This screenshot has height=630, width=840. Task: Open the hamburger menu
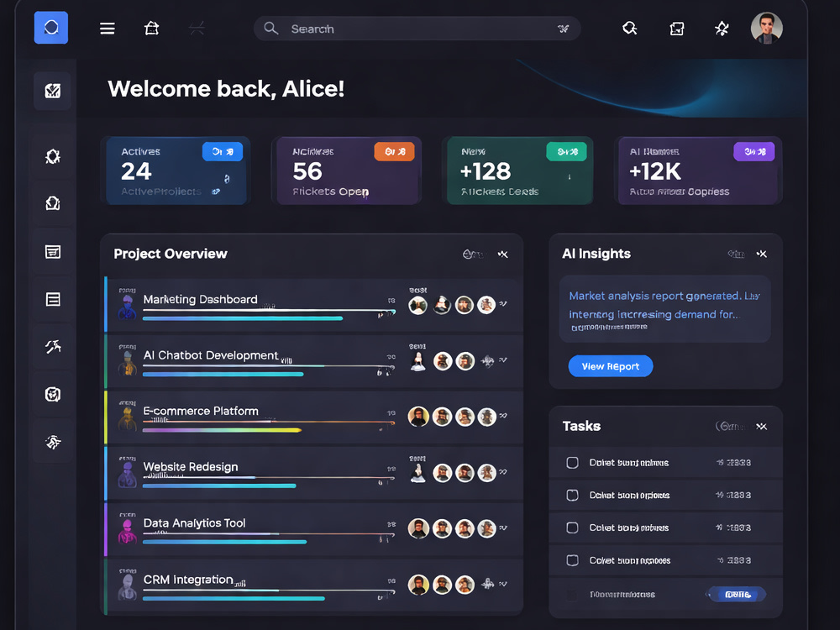(108, 29)
